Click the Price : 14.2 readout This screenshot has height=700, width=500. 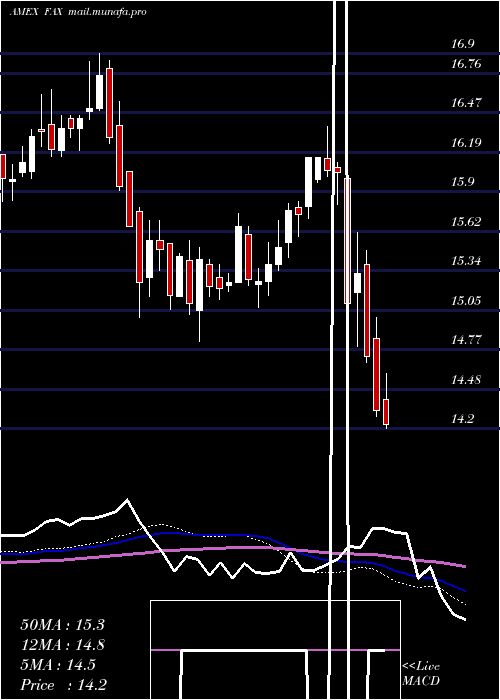tap(63, 685)
